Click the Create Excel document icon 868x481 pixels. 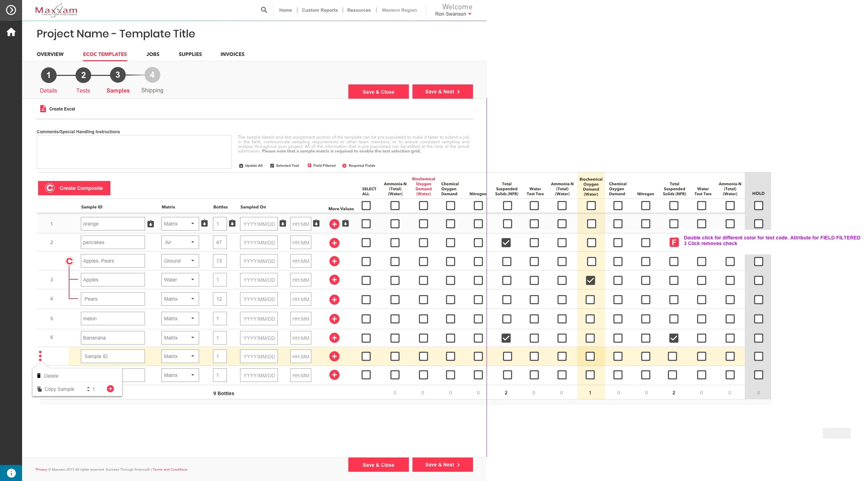43,109
